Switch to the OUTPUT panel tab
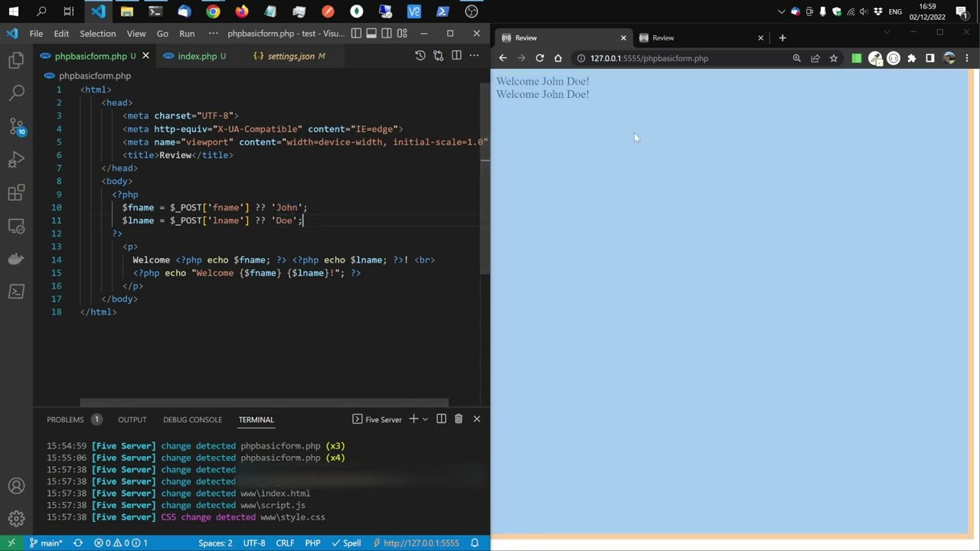The width and height of the screenshot is (980, 551). click(132, 419)
